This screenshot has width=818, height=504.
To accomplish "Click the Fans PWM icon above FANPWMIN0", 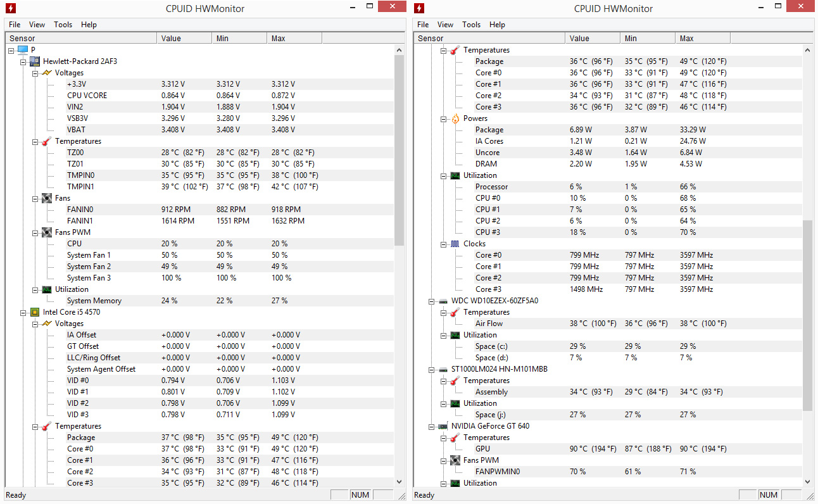I will pyautogui.click(x=455, y=460).
